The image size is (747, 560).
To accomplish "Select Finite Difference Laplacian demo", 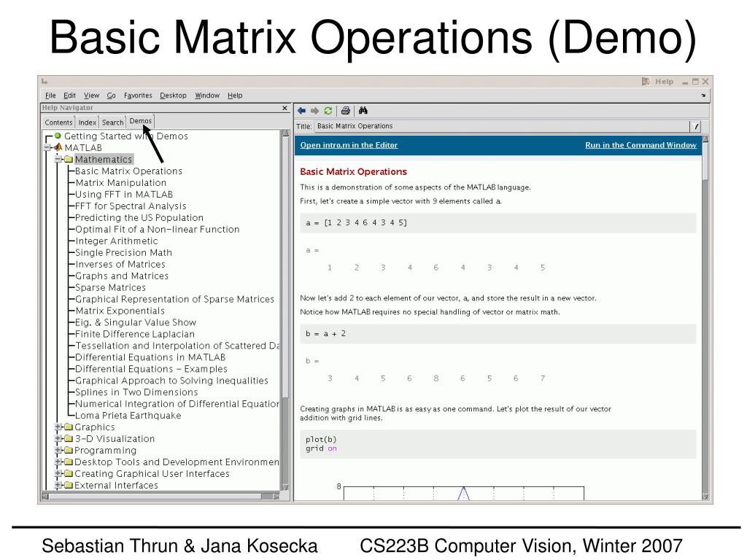I will 135,334.
